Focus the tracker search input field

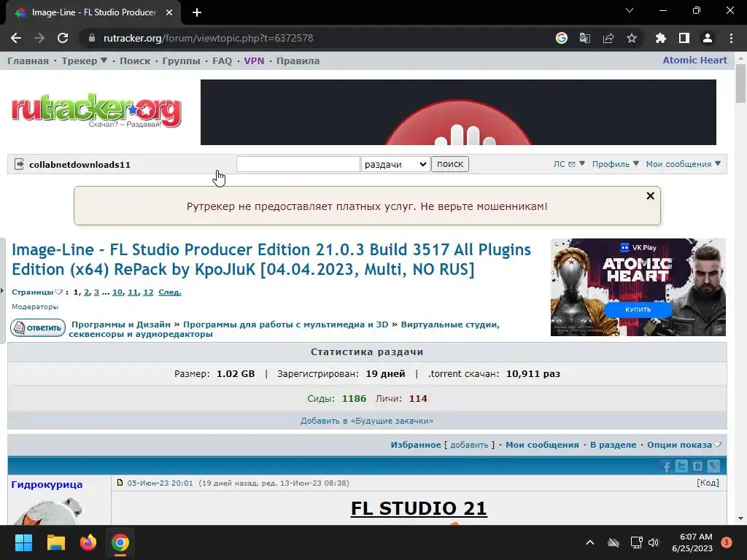pyautogui.click(x=298, y=164)
